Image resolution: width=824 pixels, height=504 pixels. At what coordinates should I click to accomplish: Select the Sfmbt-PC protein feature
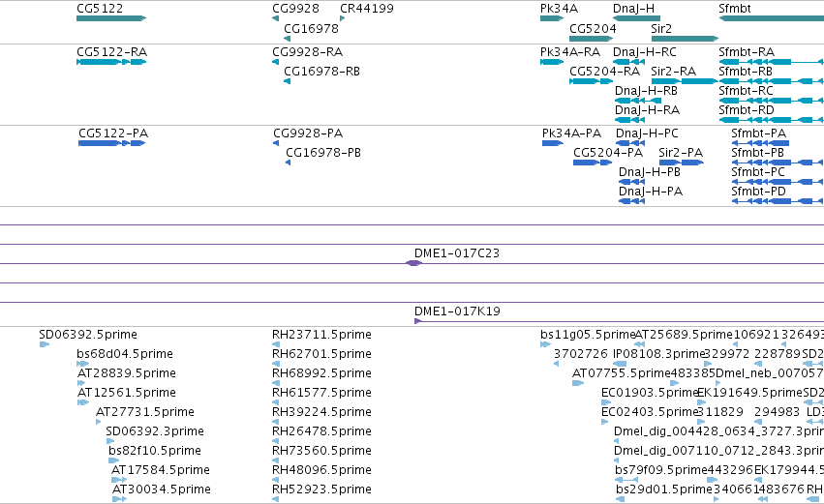(778, 182)
